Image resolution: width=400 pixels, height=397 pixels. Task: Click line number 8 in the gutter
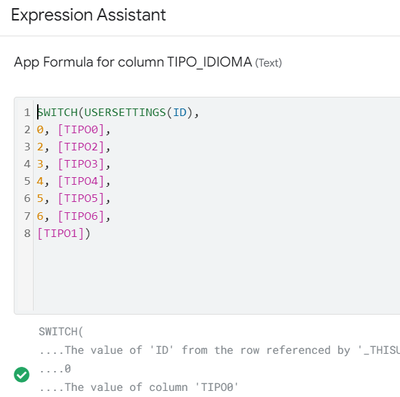pos(27,233)
